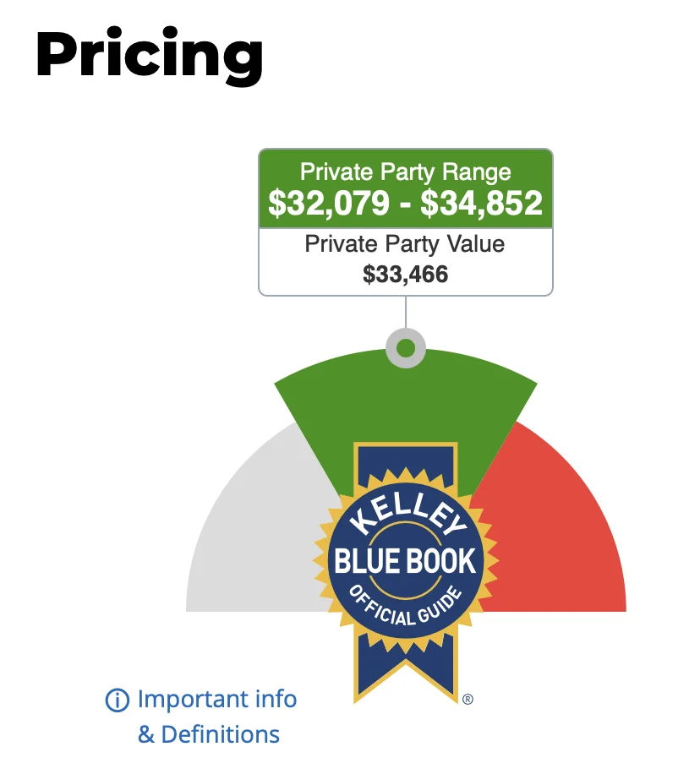700x774 pixels.
Task: Select the red gauge segment
Action: click(x=558, y=533)
